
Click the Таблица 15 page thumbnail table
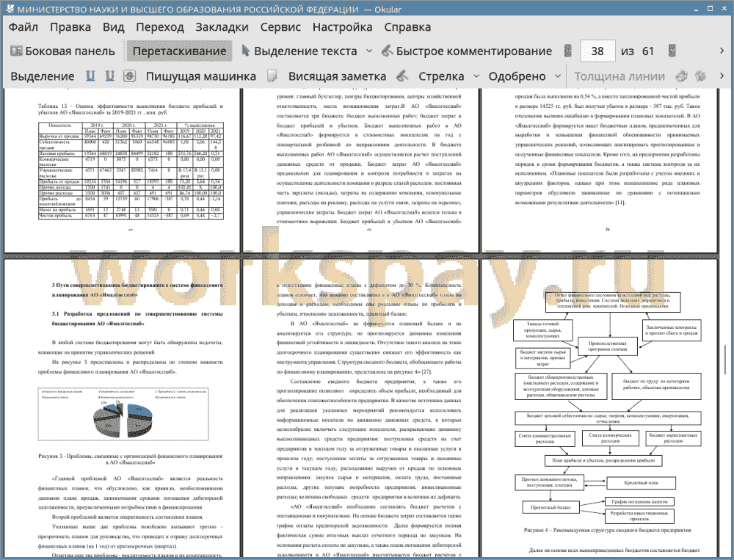coord(131,170)
